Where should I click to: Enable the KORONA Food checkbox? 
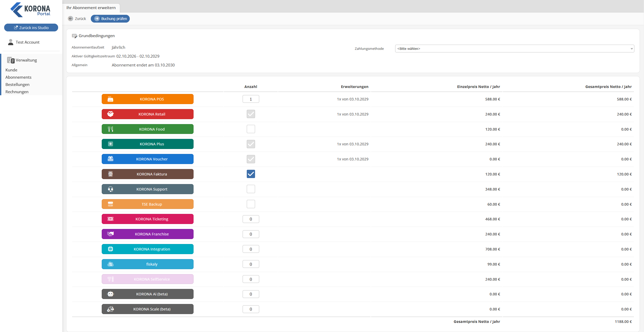click(x=251, y=129)
